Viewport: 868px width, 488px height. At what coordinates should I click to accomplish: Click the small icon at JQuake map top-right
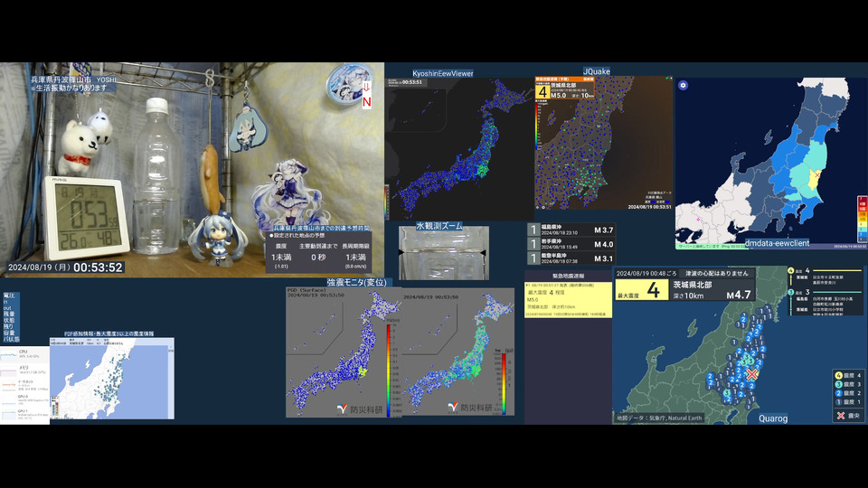tap(669, 79)
